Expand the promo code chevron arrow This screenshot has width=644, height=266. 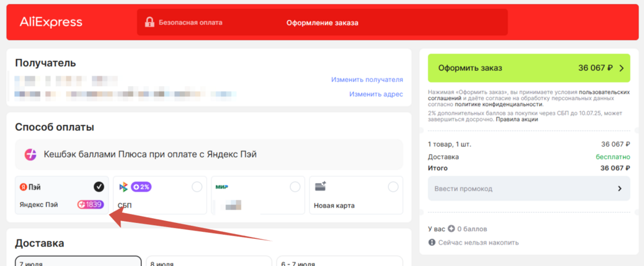620,189
